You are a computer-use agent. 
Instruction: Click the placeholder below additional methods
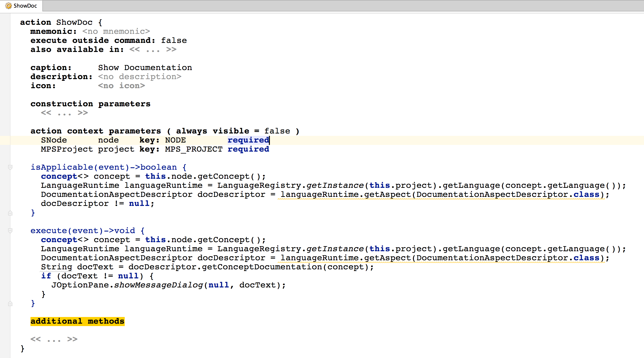[54, 339]
